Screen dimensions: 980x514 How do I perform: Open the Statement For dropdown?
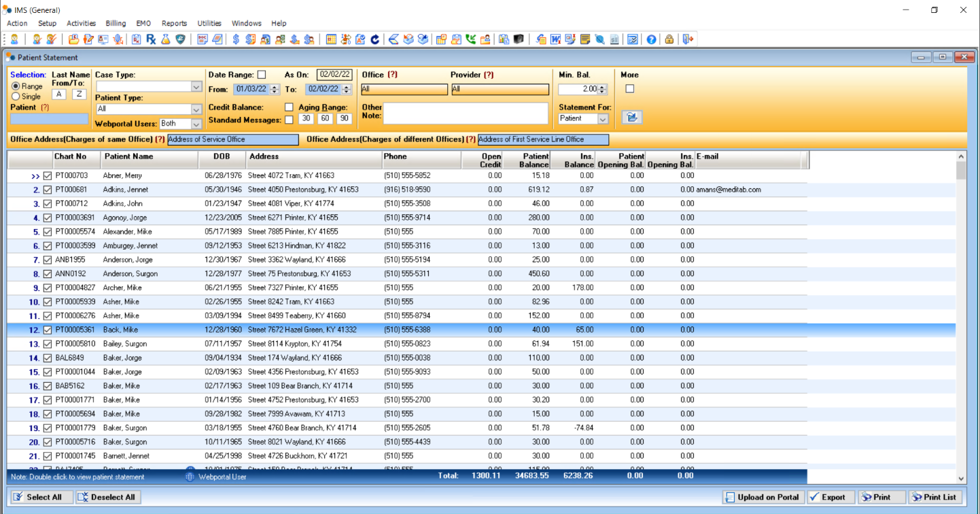pos(602,118)
